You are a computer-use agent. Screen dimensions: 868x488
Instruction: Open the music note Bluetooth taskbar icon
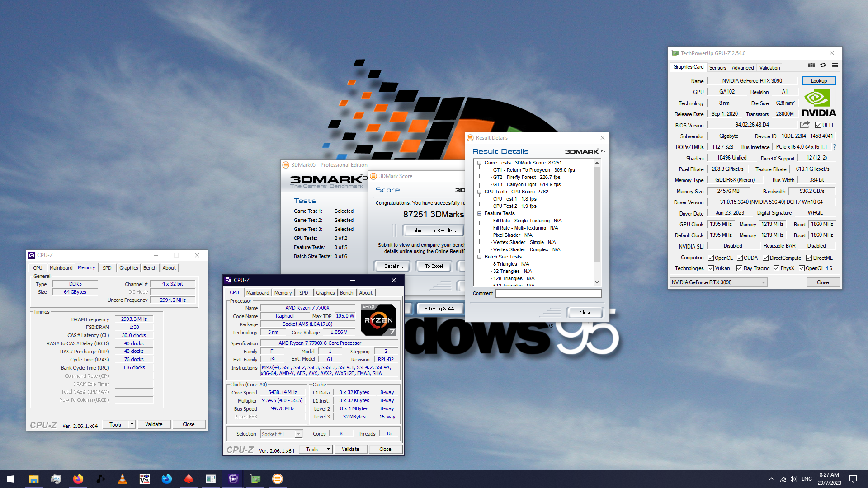100,479
